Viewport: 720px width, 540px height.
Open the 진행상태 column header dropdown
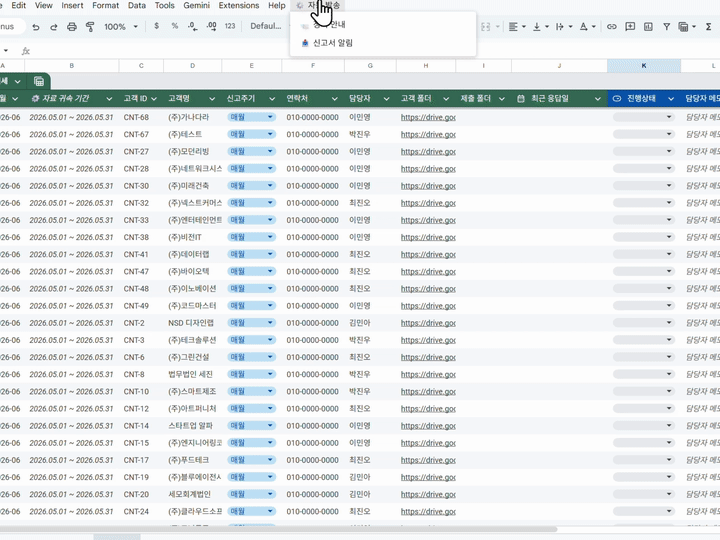pyautogui.click(x=671, y=99)
